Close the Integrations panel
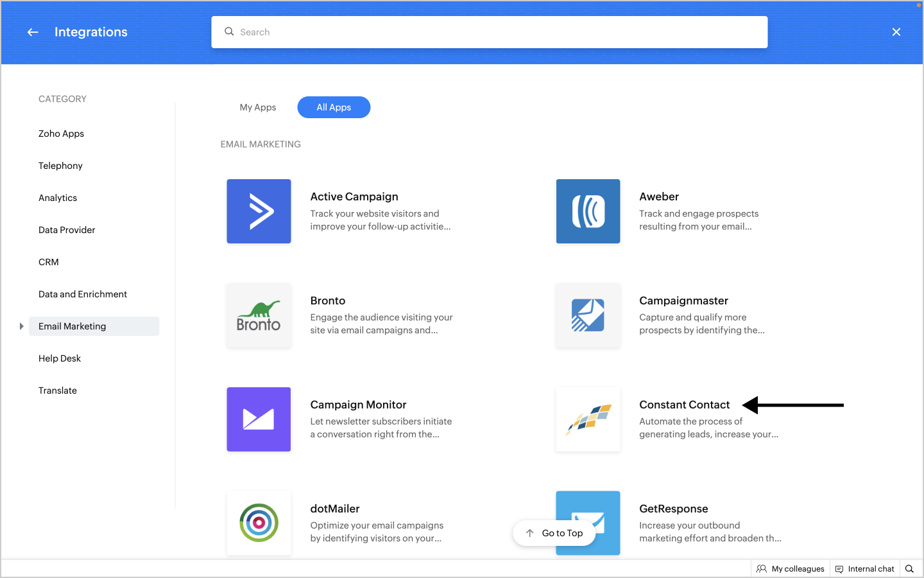This screenshot has height=578, width=924. pyautogui.click(x=896, y=32)
